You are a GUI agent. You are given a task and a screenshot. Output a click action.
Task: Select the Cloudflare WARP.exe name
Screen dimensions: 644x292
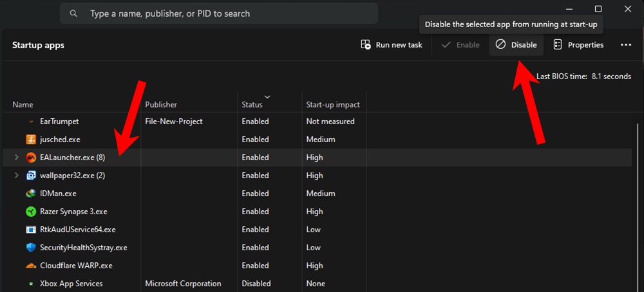[77, 266]
